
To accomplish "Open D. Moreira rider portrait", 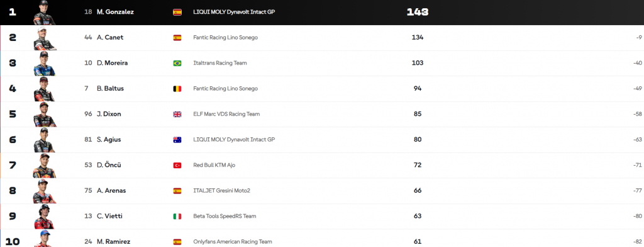I will [45, 64].
